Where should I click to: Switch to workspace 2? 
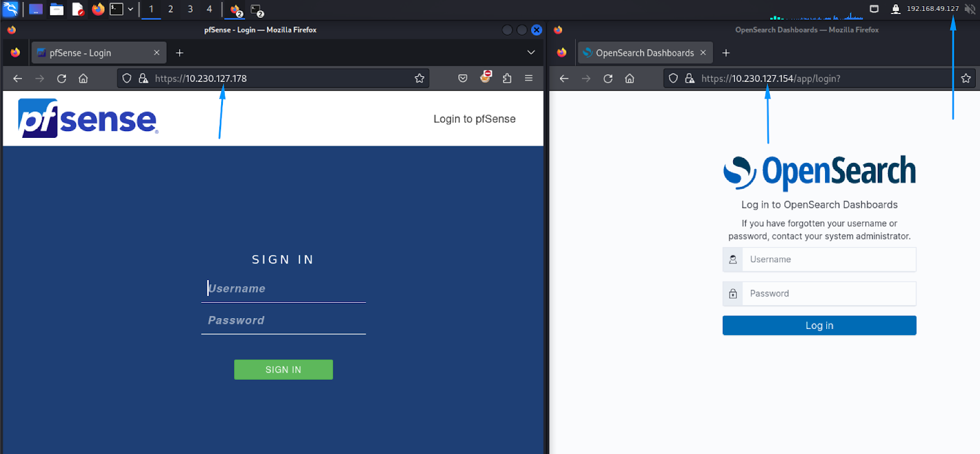pyautogui.click(x=170, y=9)
